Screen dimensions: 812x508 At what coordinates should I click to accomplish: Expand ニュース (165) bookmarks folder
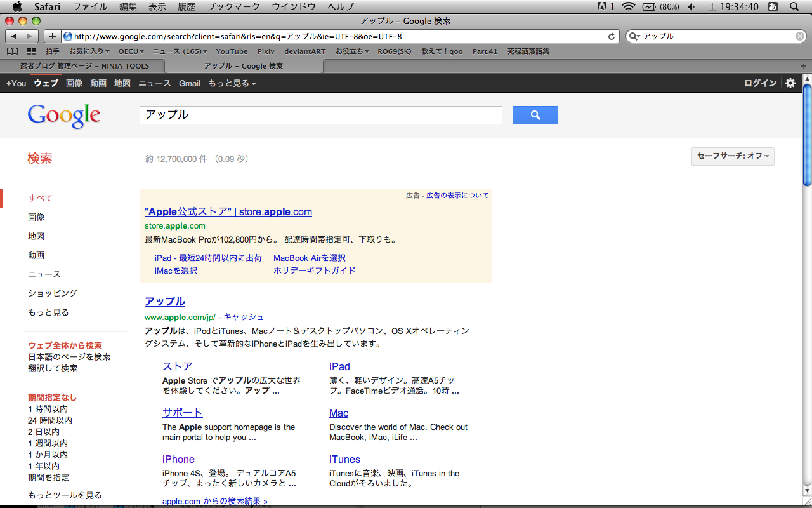click(x=180, y=51)
